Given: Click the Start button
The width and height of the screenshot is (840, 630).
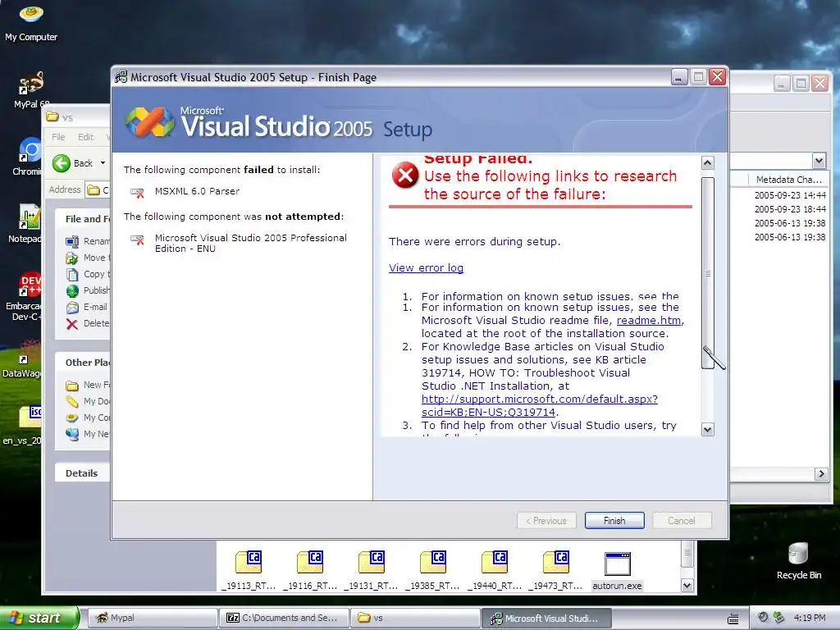Looking at the screenshot, I should pos(39,618).
